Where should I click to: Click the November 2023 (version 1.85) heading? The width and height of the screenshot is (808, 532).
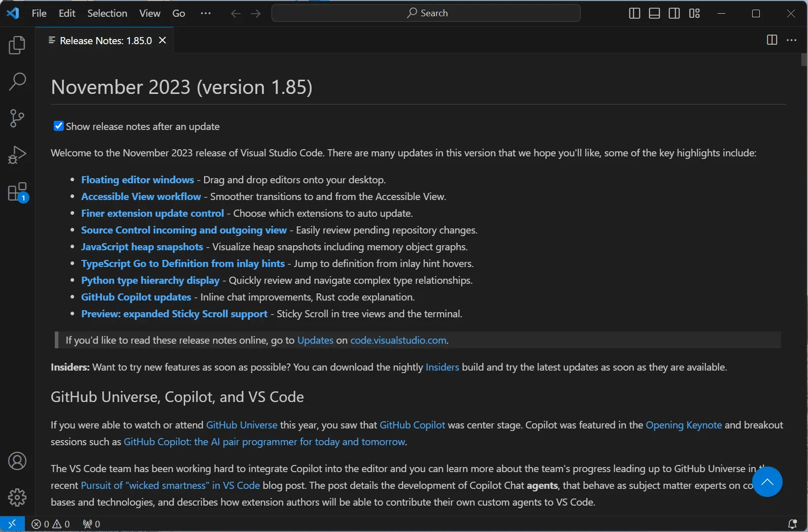182,87
